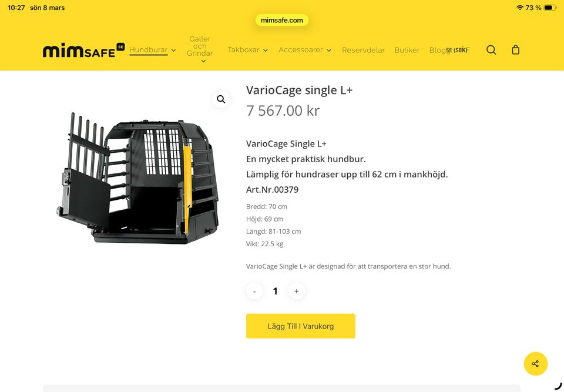Open the Reservdelar menu item

pos(363,50)
